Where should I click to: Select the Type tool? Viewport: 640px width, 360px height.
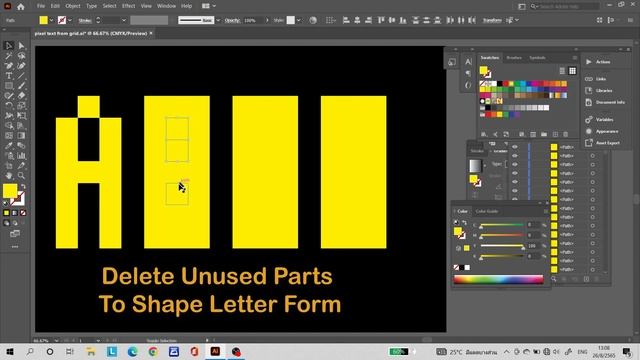tap(9, 76)
